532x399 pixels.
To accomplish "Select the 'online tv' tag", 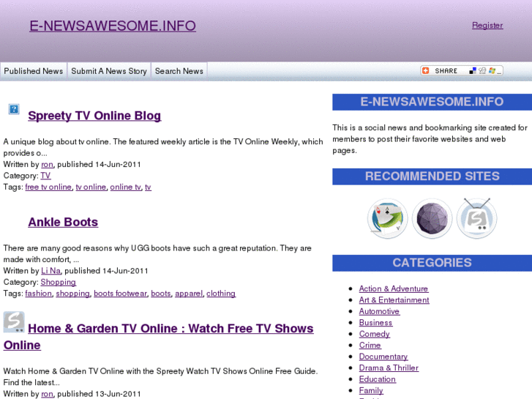I will click(126, 187).
